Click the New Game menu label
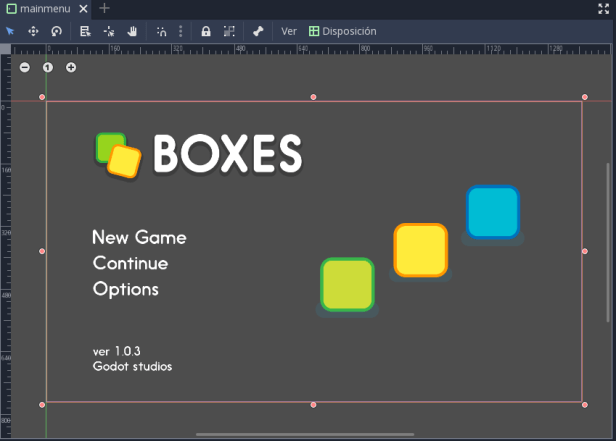The height and width of the screenshot is (441, 616). (x=139, y=237)
